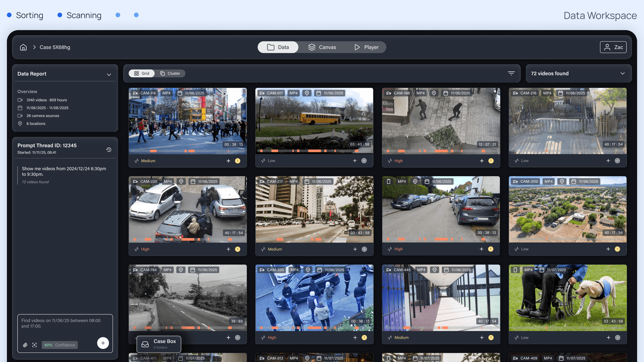Click timeline bar on CAM-205 video
644x362 pixels.
(x=187, y=239)
